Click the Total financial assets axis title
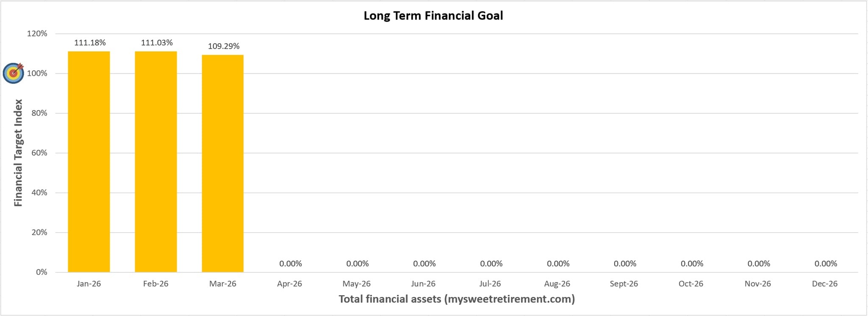This screenshot has height=316, width=868. pos(456,299)
